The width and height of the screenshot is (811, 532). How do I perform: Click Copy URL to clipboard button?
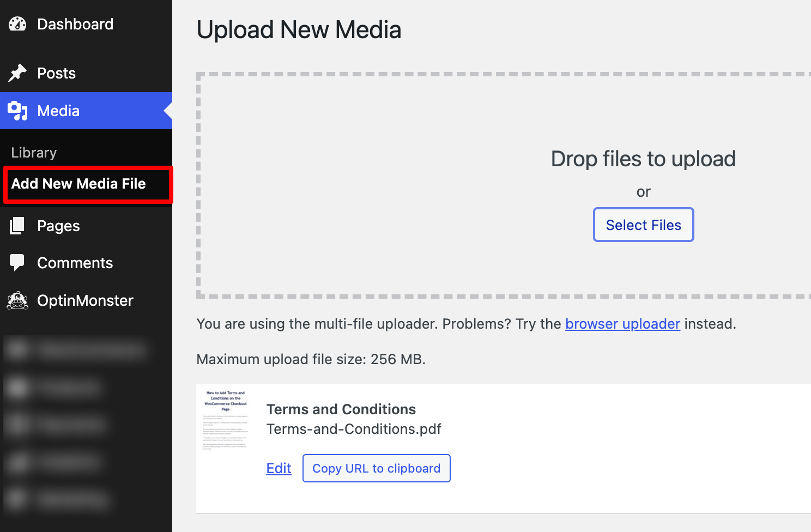pyautogui.click(x=377, y=468)
